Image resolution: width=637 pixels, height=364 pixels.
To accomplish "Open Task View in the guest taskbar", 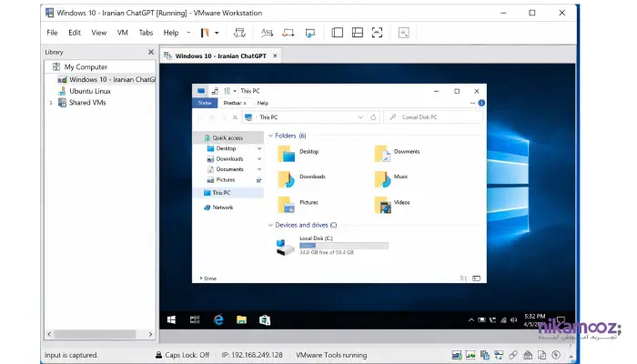I will pos(194,319).
